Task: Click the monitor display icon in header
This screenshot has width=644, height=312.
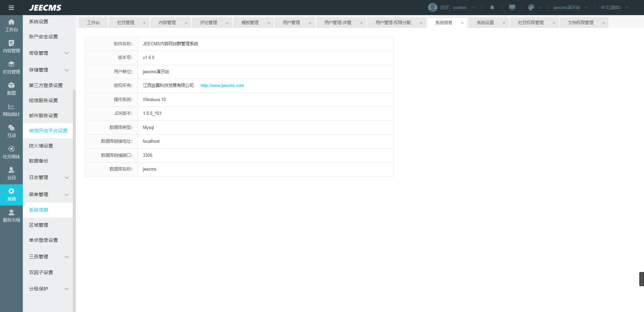Action: pos(512,7)
